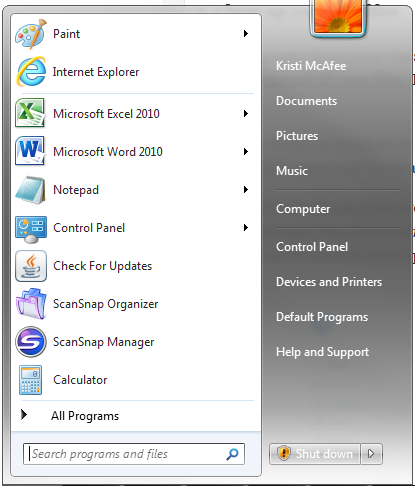415x486 pixels.
Task: Choose the Microsoft Excel 2010 label
Action: point(106,114)
